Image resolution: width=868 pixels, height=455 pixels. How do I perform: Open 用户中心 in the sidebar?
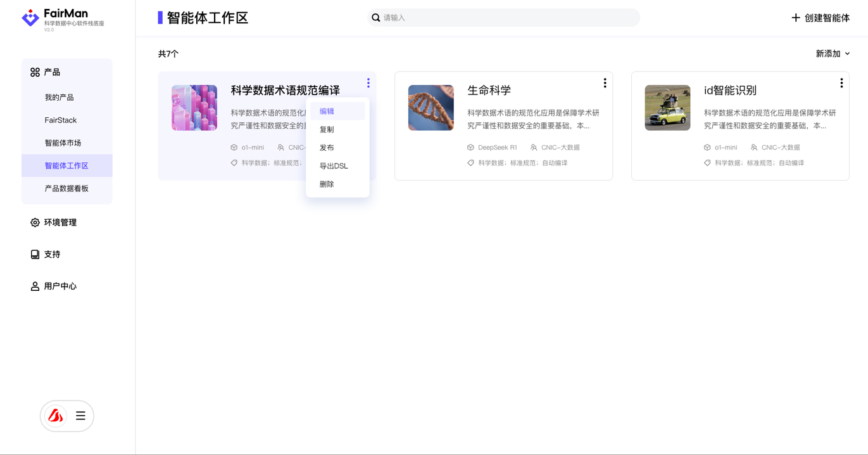(60, 286)
